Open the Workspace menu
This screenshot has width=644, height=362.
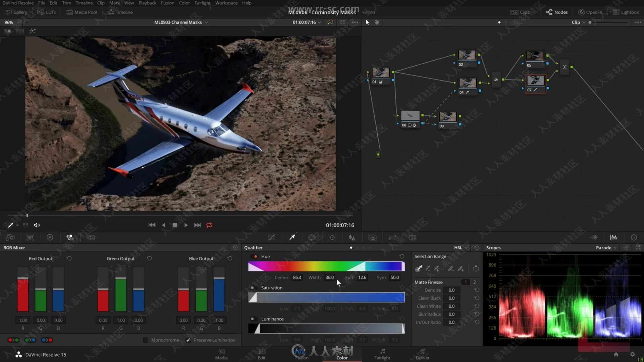pyautogui.click(x=226, y=3)
